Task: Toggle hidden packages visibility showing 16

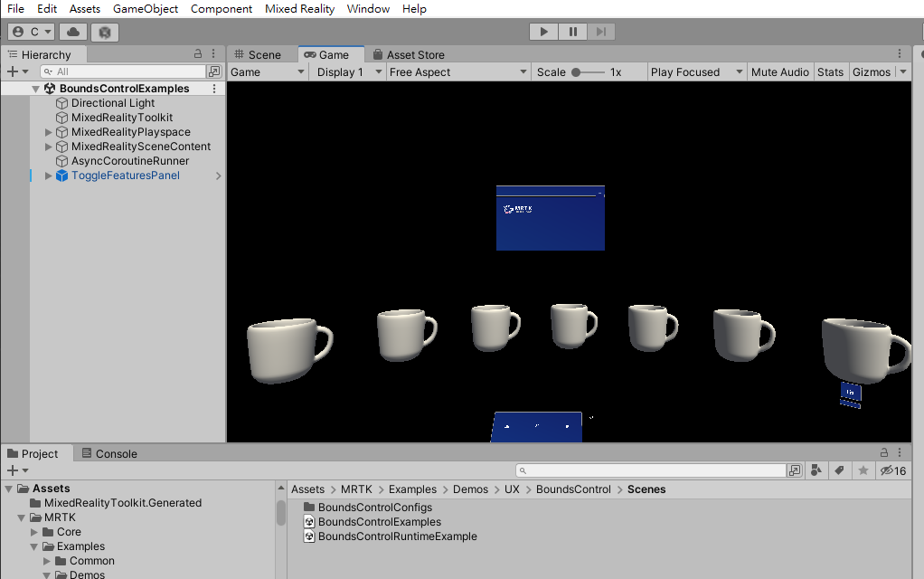Action: pos(893,470)
